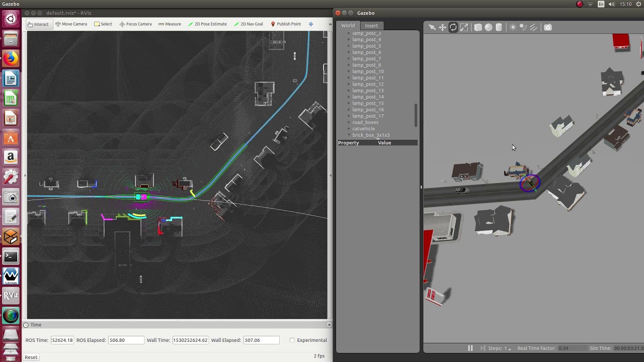This screenshot has height=362, width=644.
Task: Add a directional light in Gazebo
Action: pos(534,28)
